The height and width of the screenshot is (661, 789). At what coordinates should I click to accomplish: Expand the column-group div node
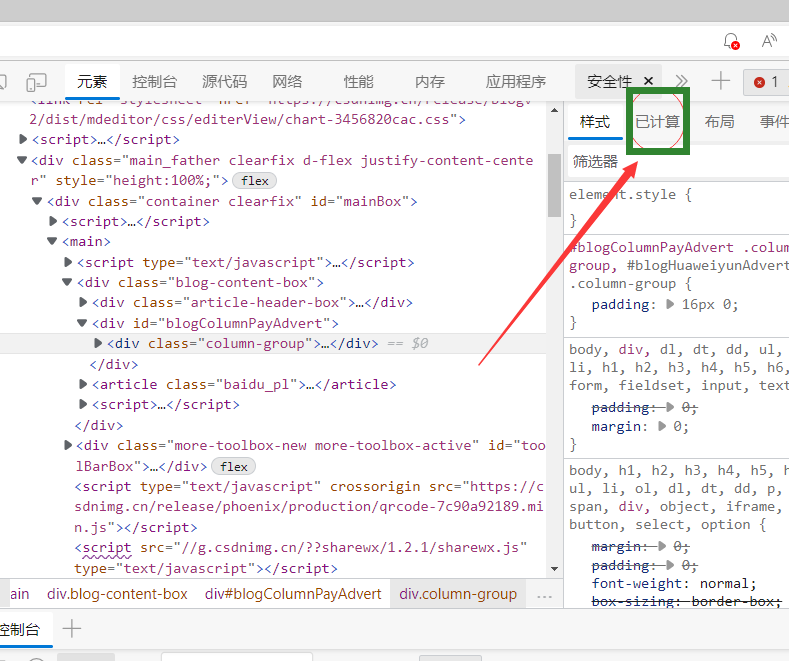[x=98, y=343]
